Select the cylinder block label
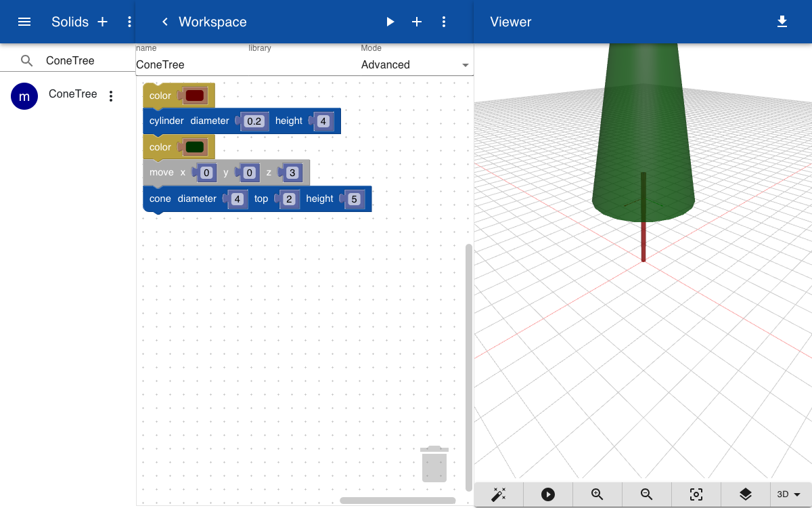 click(166, 121)
